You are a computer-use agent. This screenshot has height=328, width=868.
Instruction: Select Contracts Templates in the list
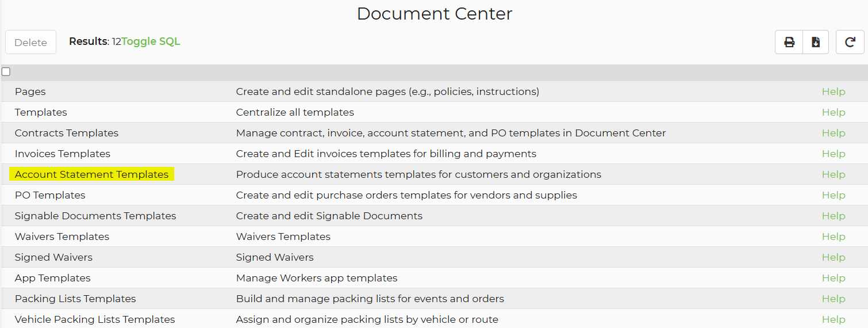point(67,133)
